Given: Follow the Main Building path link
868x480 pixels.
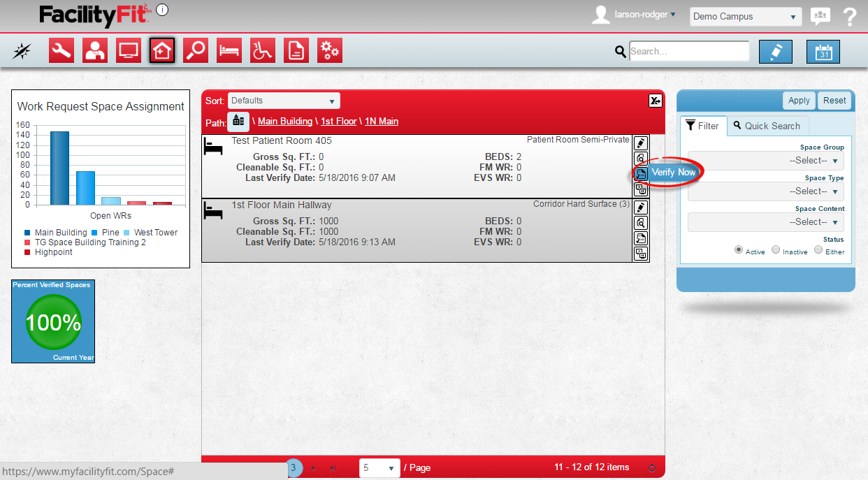Looking at the screenshot, I should point(284,121).
